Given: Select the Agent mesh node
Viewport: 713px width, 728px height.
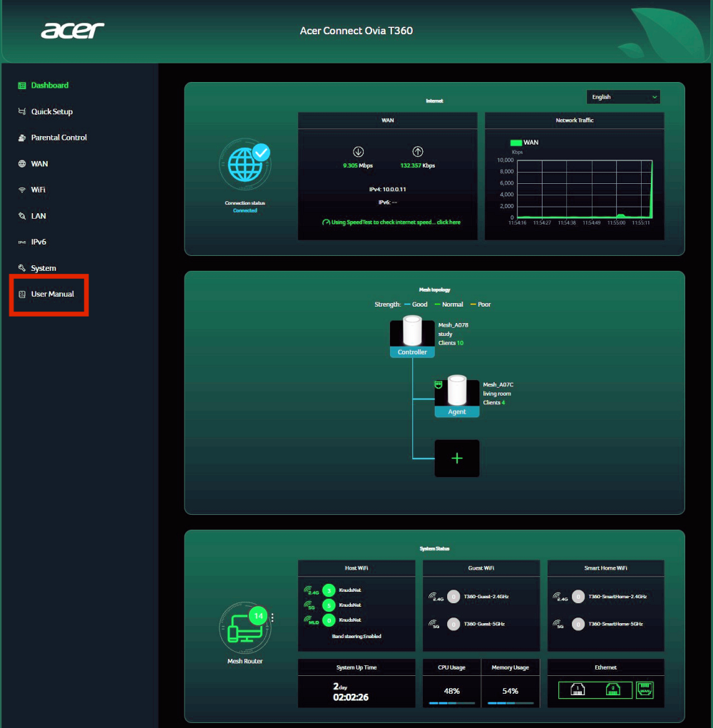Looking at the screenshot, I should tap(457, 396).
